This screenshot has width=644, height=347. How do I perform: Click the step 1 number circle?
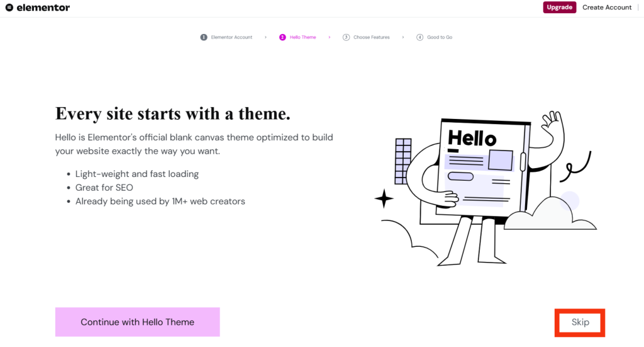click(x=204, y=37)
